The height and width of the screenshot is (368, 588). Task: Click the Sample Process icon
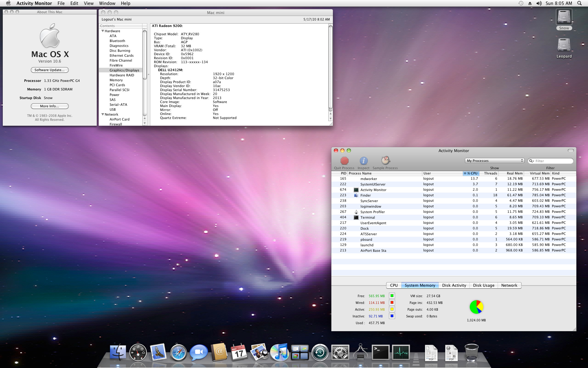pyautogui.click(x=385, y=160)
